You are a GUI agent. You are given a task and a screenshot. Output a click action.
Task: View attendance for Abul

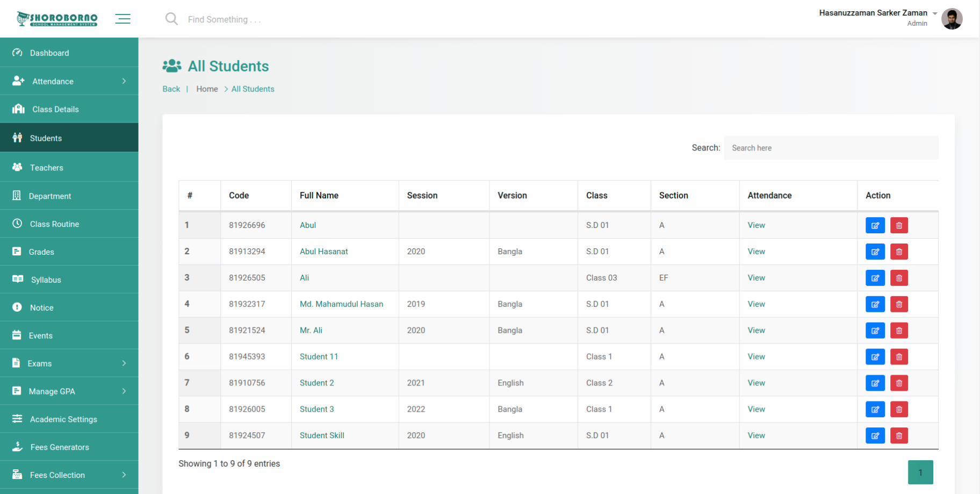(756, 225)
